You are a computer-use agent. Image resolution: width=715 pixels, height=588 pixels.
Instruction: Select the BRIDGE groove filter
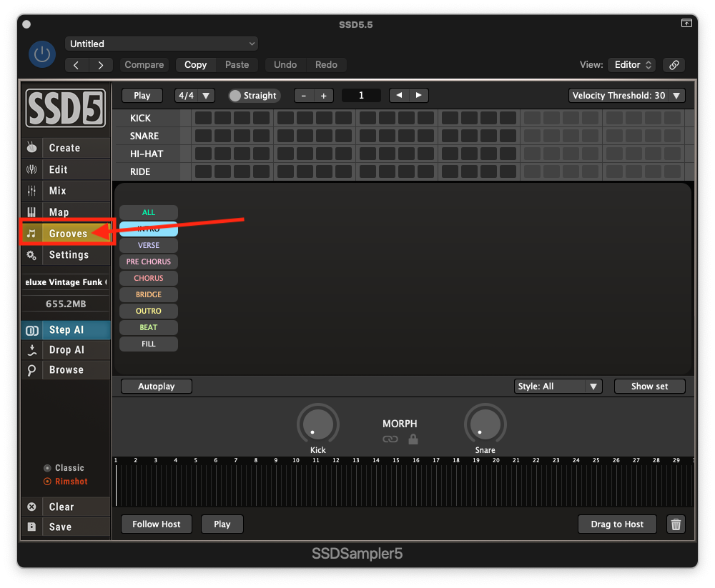click(x=149, y=294)
